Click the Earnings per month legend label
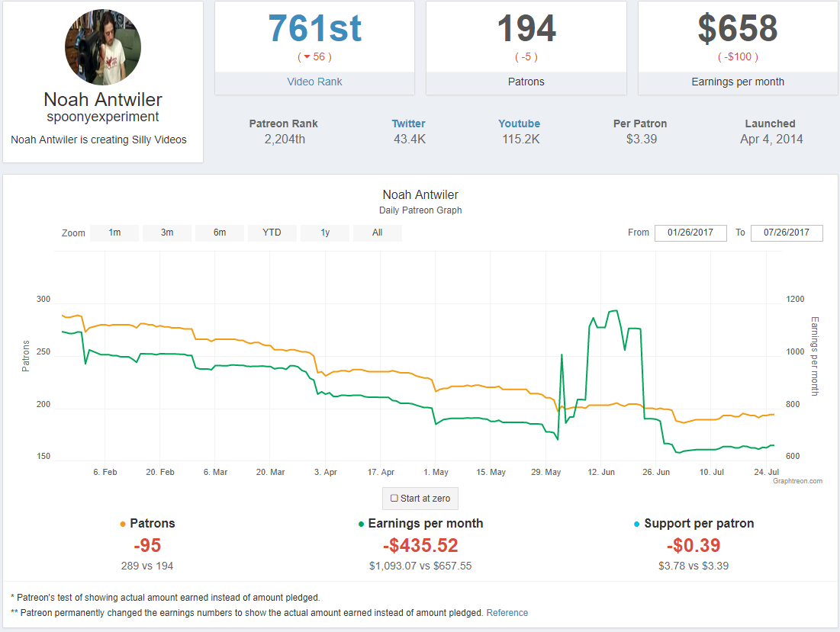The image size is (840, 632). click(426, 524)
